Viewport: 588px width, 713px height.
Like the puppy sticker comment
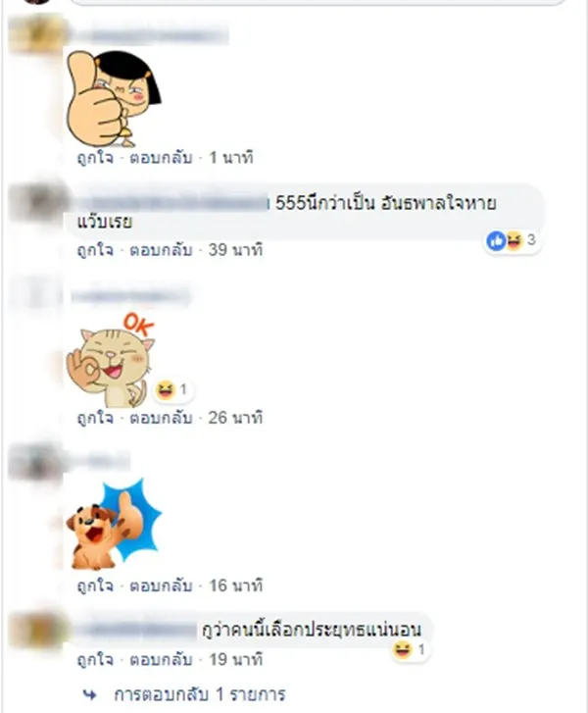95,586
